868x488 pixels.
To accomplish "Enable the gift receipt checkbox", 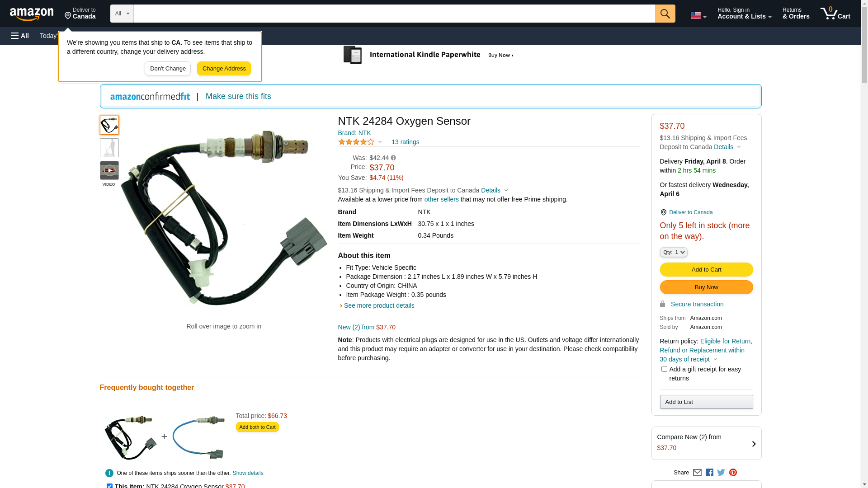I will 664,369.
